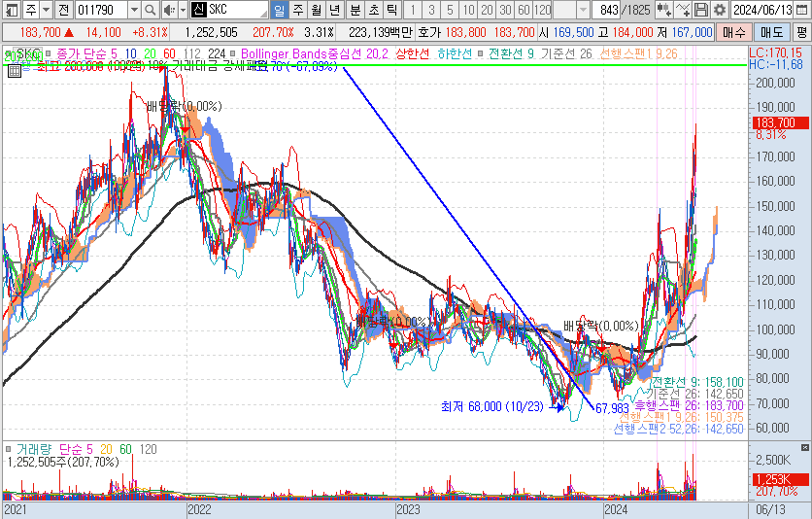The width and height of the screenshot is (812, 519).
Task: Choose the 60 interval button
Action: [x=524, y=10]
